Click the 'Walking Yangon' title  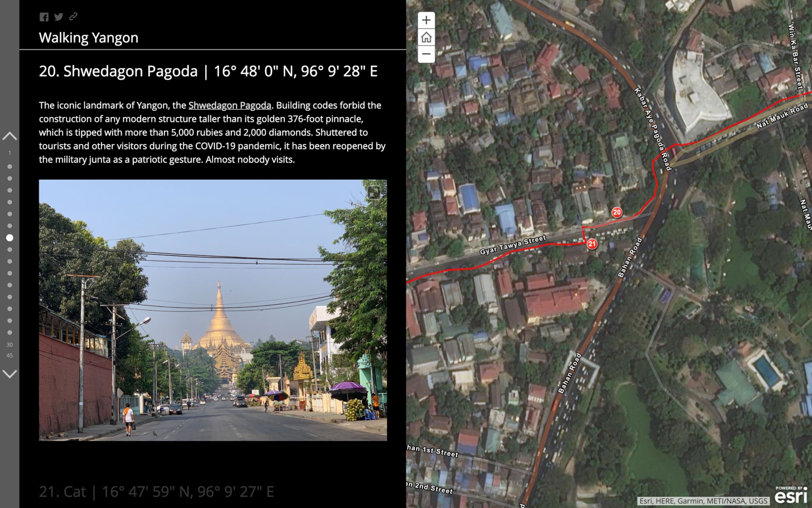(x=89, y=38)
